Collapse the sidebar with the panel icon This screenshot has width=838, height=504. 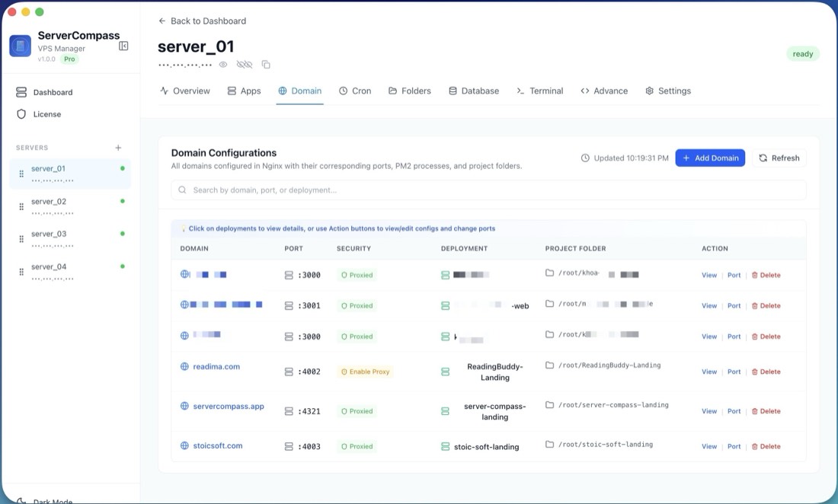tap(123, 46)
